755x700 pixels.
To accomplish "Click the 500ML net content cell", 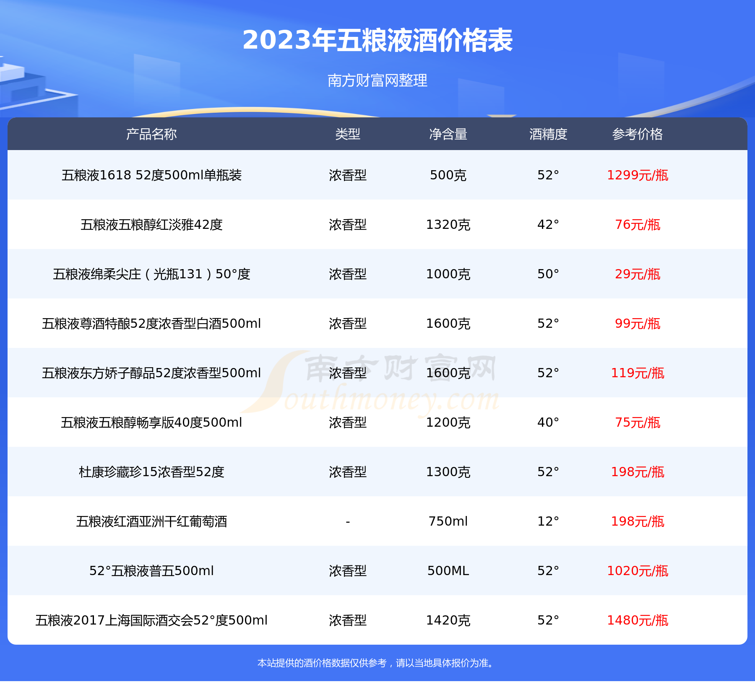I will pyautogui.click(x=448, y=571).
